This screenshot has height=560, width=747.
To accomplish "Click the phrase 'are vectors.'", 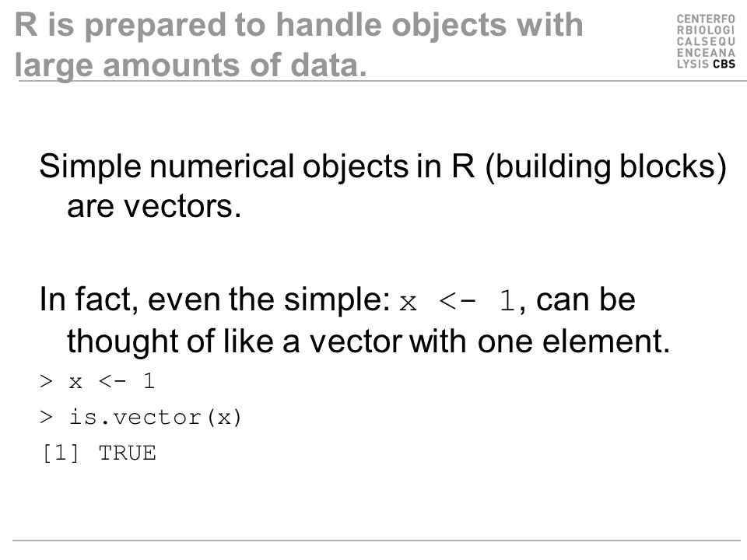I will pyautogui.click(x=154, y=207).
